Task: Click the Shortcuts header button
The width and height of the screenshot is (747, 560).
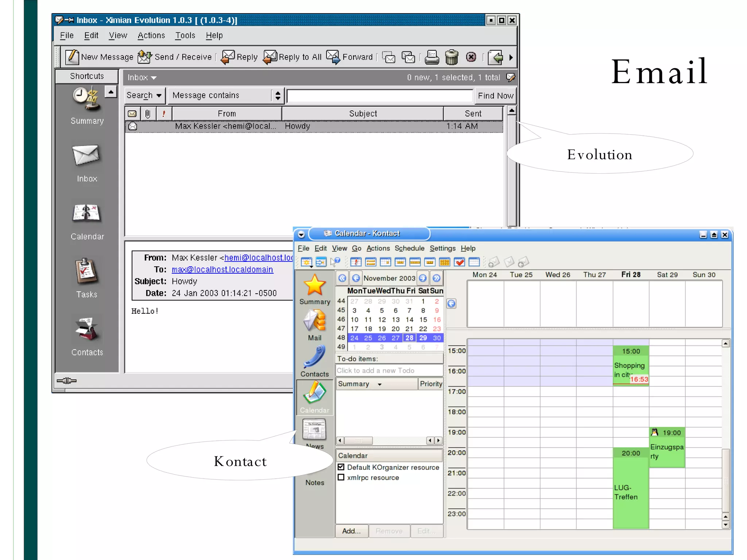Action: [x=87, y=76]
